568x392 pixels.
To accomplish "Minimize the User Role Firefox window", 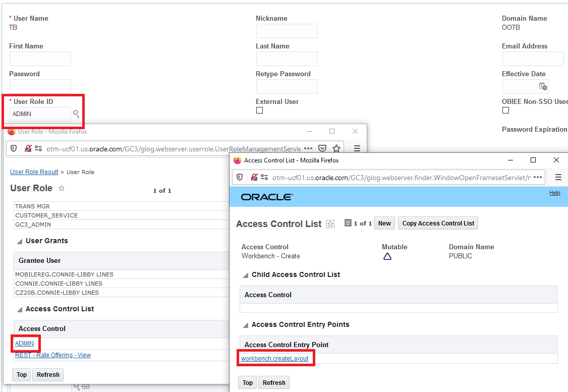I will click(309, 131).
